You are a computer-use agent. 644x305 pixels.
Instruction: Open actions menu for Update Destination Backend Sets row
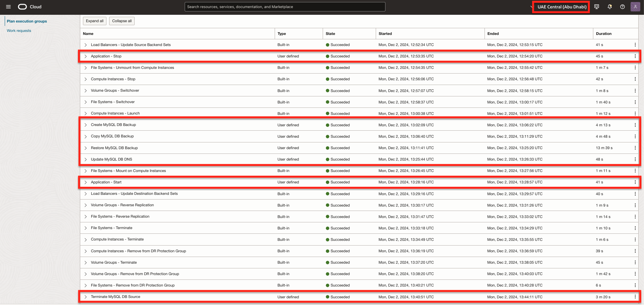tap(635, 194)
